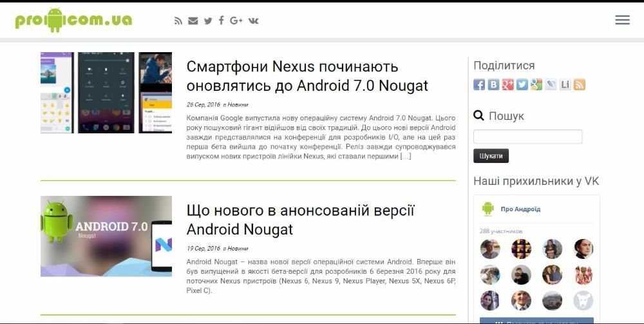Screen dimensions: 644x324
Task: Share via LiveJournal pencil icon
Action: [551, 84]
